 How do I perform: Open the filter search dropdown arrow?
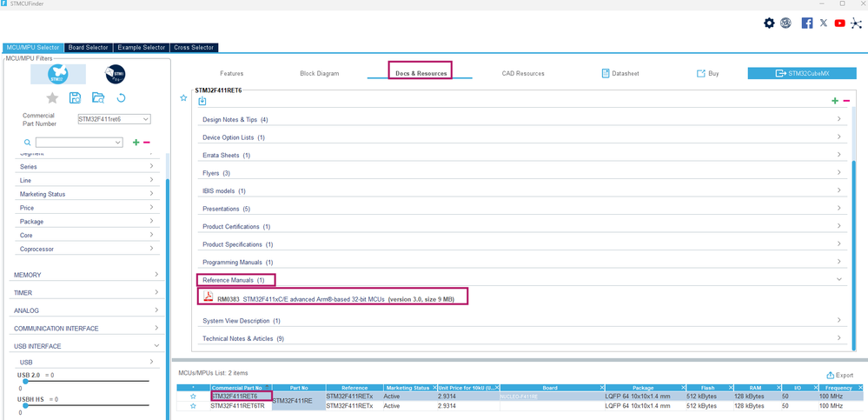[118, 143]
